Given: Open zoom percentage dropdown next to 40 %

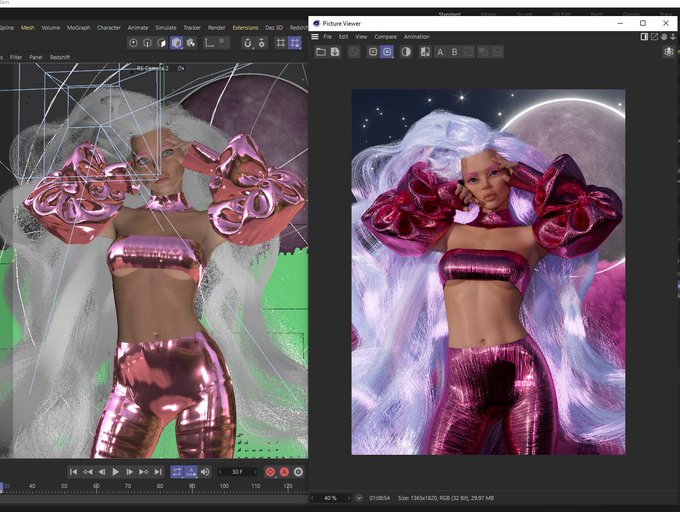Looking at the screenshot, I should click(359, 498).
